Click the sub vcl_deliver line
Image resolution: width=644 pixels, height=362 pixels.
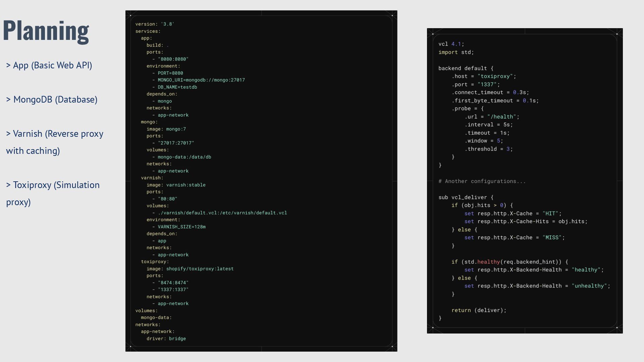[466, 197]
